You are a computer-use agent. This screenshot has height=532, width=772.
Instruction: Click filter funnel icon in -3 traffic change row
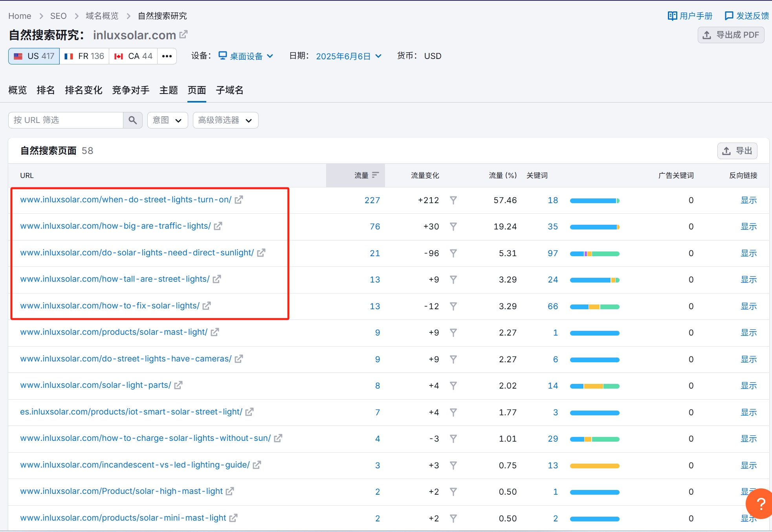[x=453, y=439]
